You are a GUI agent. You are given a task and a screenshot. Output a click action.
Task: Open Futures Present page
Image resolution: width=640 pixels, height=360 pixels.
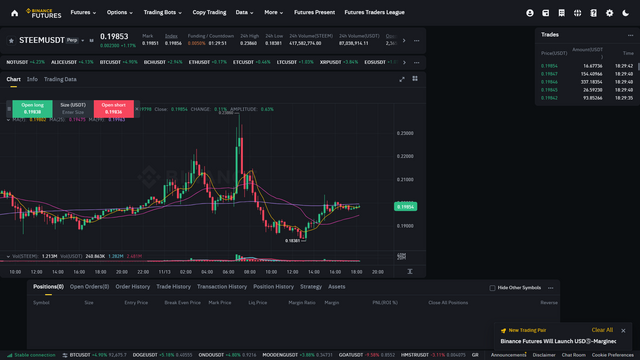[x=314, y=13]
